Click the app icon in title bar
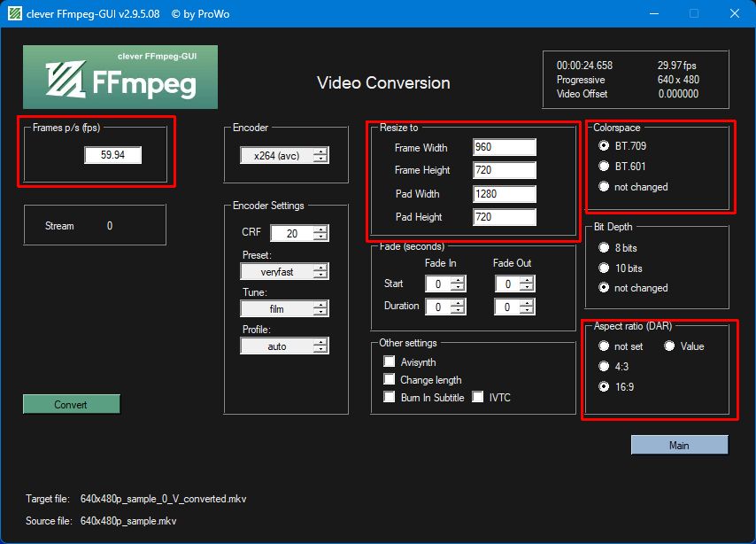The height and width of the screenshot is (544, 756). point(15,13)
